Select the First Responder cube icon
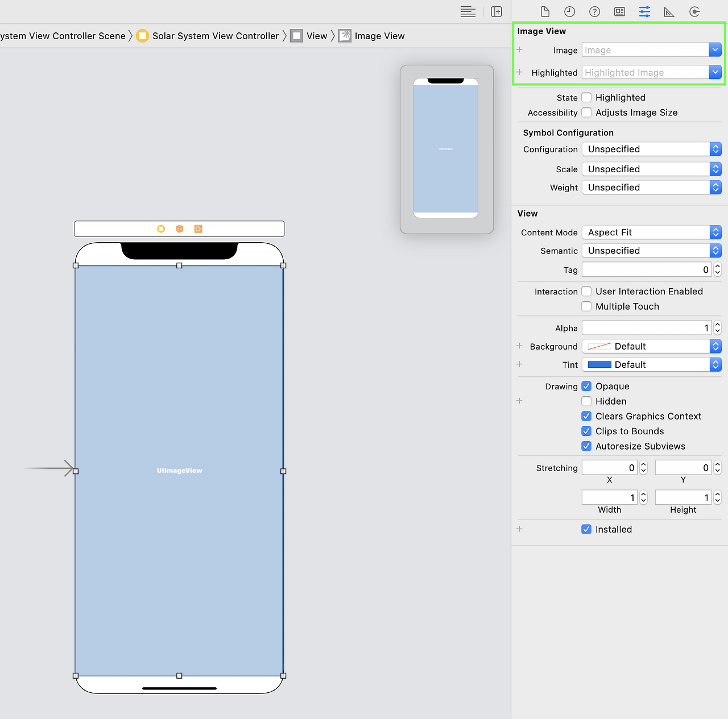Image resolution: width=728 pixels, height=719 pixels. click(x=180, y=229)
